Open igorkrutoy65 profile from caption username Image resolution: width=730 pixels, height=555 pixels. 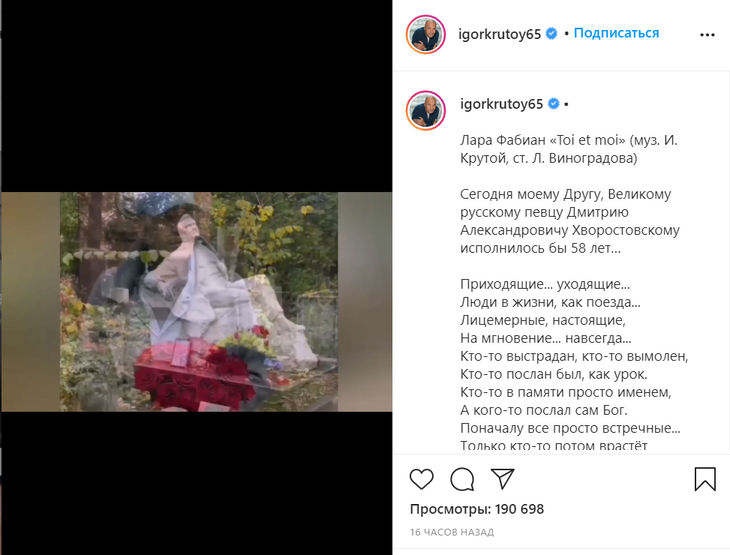click(501, 104)
